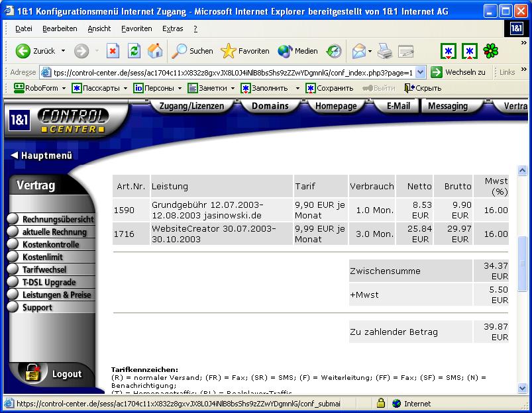Switch to the Zugang/Lizenzen tab
Screen dimensions: 532x413
coord(191,106)
